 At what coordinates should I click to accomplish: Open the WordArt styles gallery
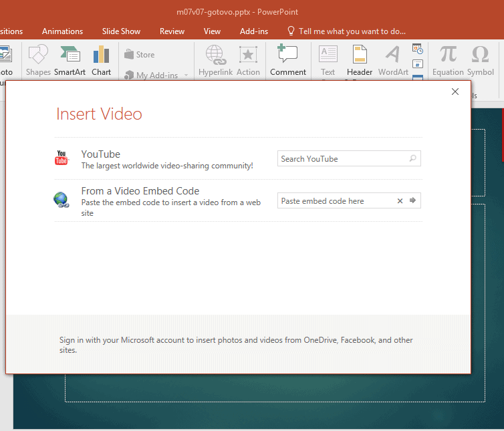point(393,60)
